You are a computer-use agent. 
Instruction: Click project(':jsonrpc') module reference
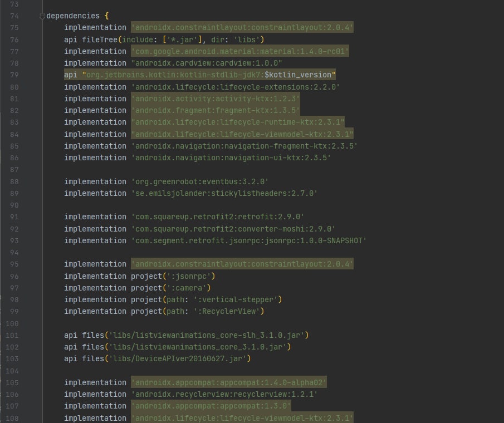pos(173,276)
